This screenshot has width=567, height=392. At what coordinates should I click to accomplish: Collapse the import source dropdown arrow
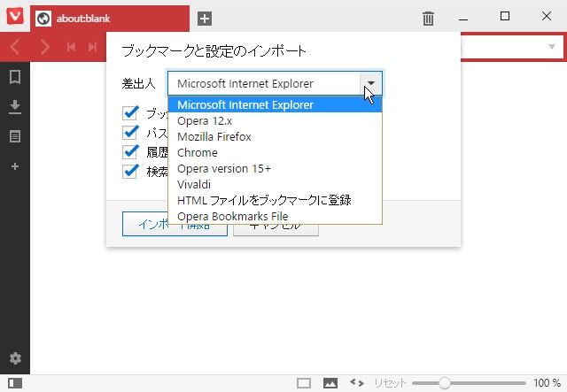(370, 83)
